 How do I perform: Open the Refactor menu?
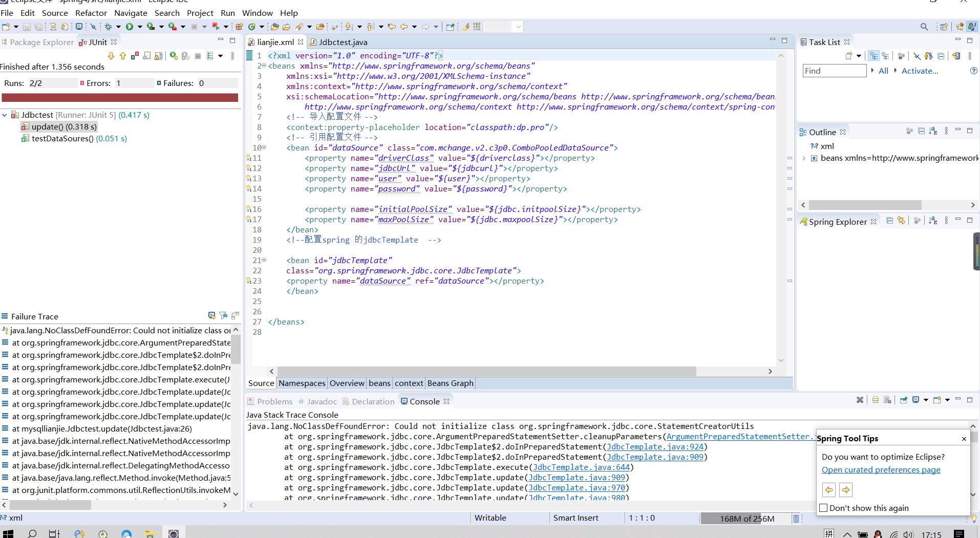(91, 13)
